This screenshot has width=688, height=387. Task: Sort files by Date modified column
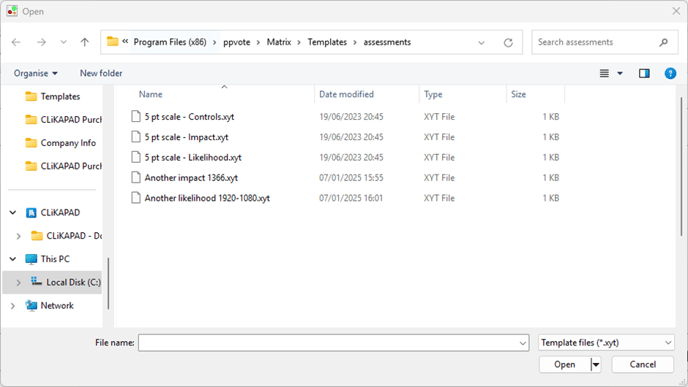[346, 94]
